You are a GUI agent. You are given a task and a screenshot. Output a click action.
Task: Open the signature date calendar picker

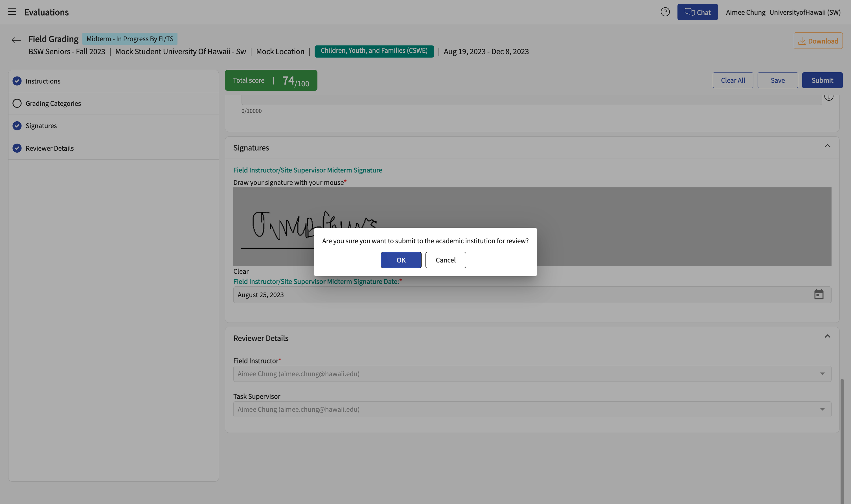(819, 294)
